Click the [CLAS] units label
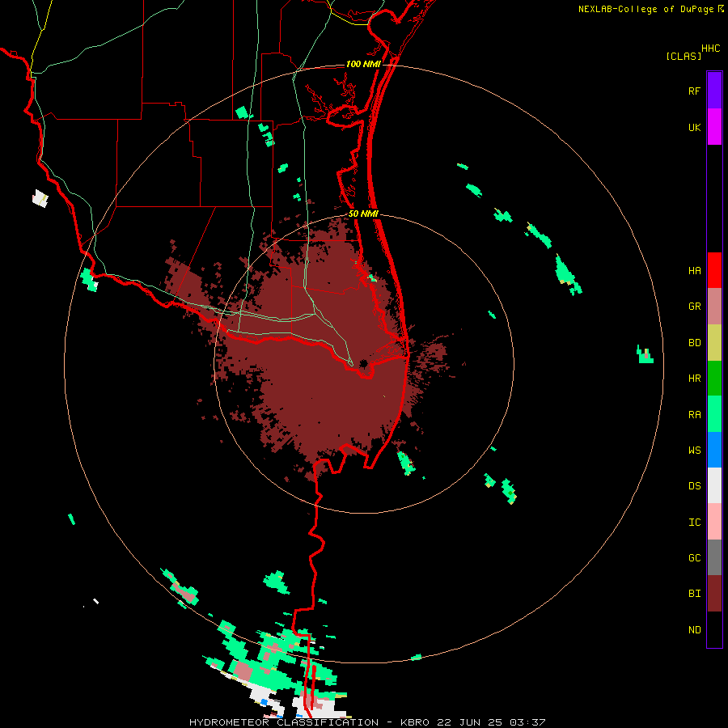This screenshot has height=728, width=728. tap(684, 56)
